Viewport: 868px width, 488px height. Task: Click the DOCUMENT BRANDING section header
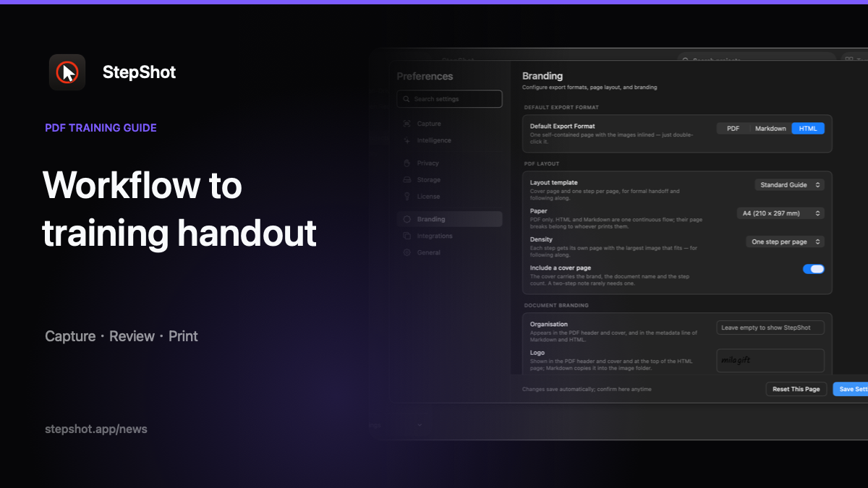pos(556,305)
